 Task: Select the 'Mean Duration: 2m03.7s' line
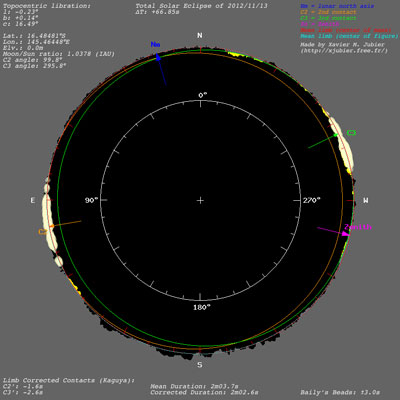click(194, 386)
